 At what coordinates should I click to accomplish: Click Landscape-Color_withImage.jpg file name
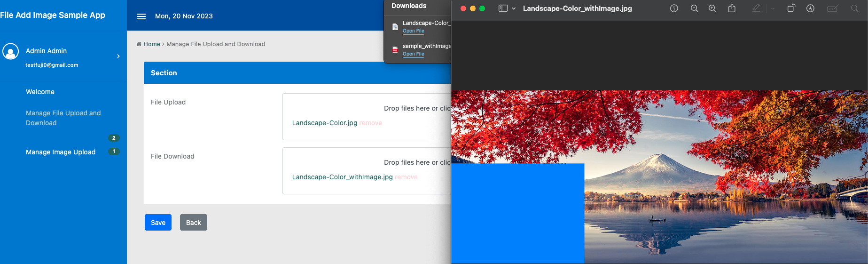click(342, 177)
